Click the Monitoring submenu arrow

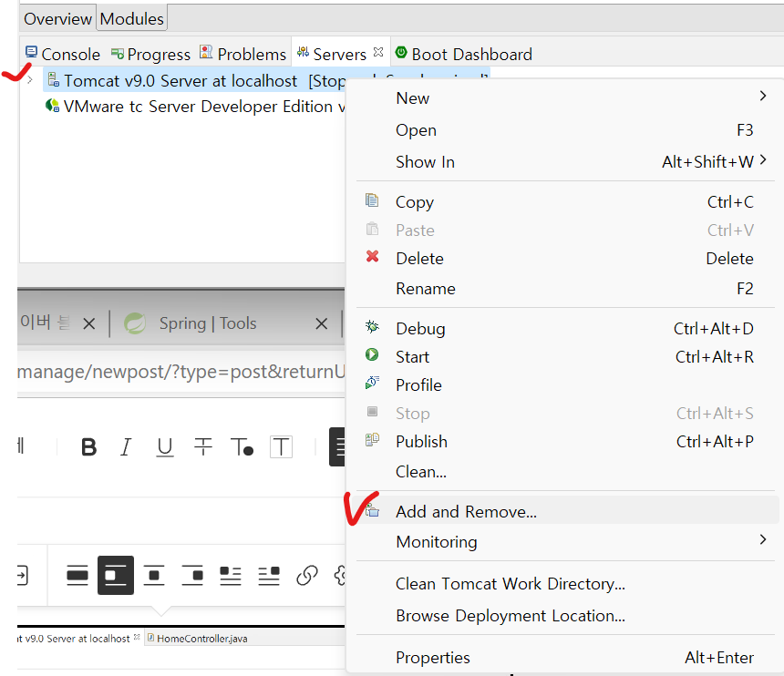763,539
